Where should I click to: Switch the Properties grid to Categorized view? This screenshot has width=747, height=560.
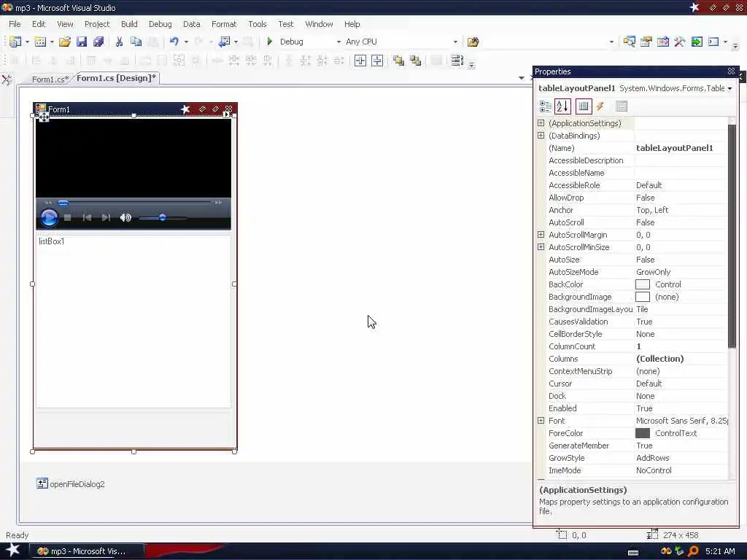545,106
